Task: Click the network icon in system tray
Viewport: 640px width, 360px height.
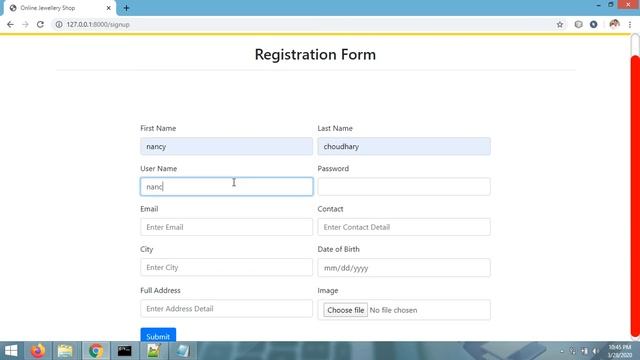Action: [x=584, y=351]
